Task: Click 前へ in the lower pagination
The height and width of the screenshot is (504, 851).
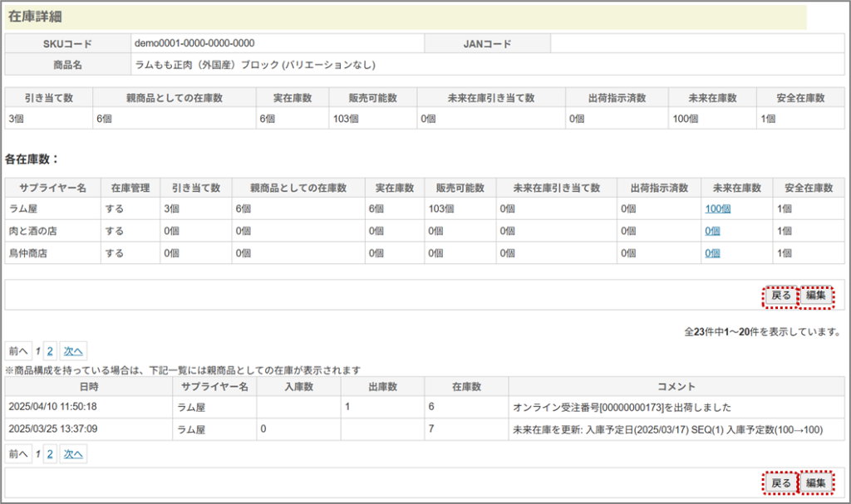Action: [18, 454]
